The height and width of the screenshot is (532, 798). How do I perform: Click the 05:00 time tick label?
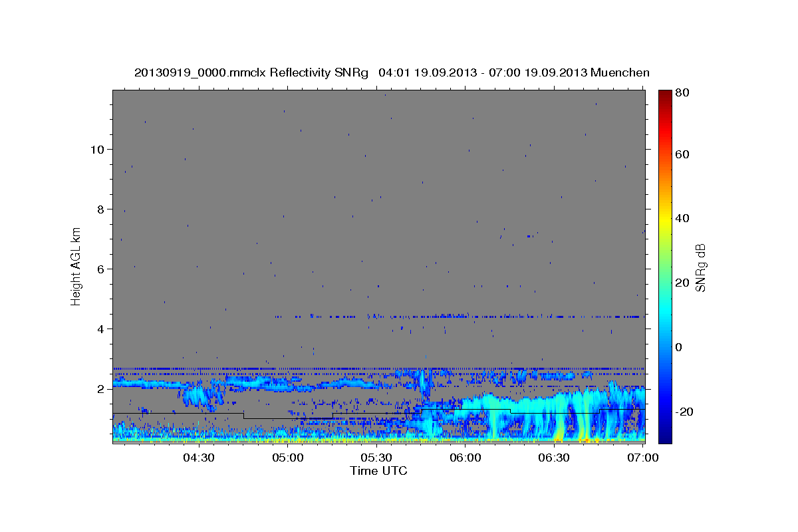(x=288, y=458)
